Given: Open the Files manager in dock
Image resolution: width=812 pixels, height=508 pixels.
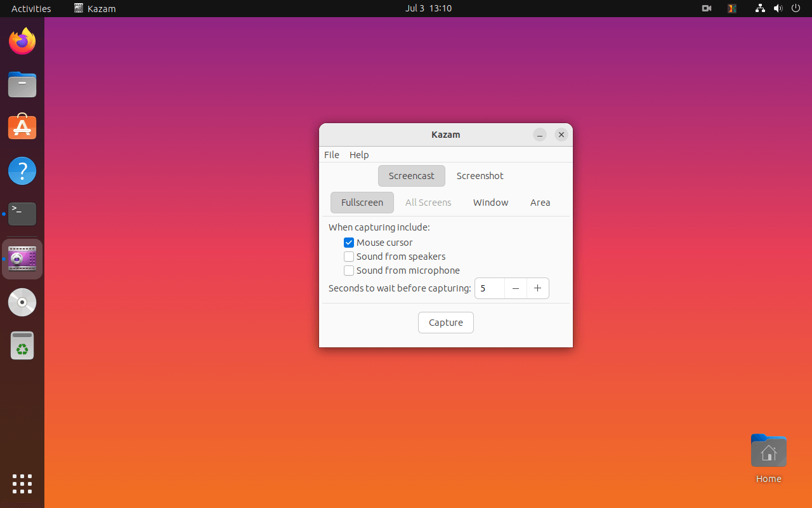Looking at the screenshot, I should click(x=22, y=84).
